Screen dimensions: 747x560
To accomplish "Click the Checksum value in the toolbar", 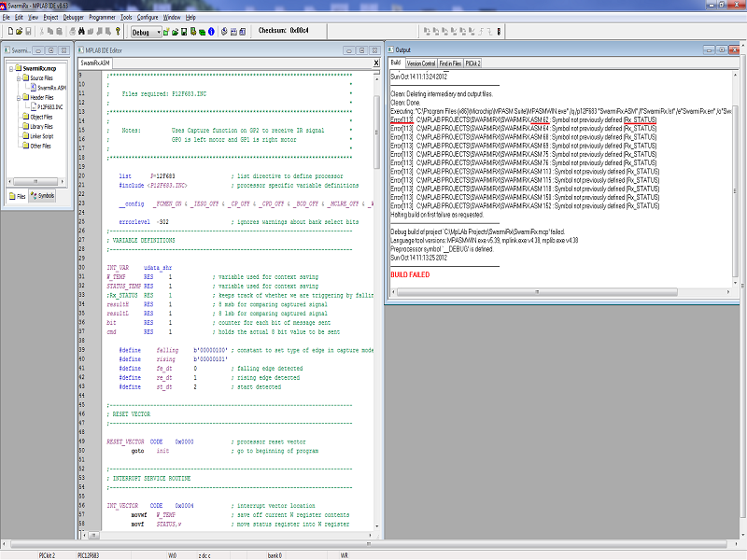I will 299,31.
